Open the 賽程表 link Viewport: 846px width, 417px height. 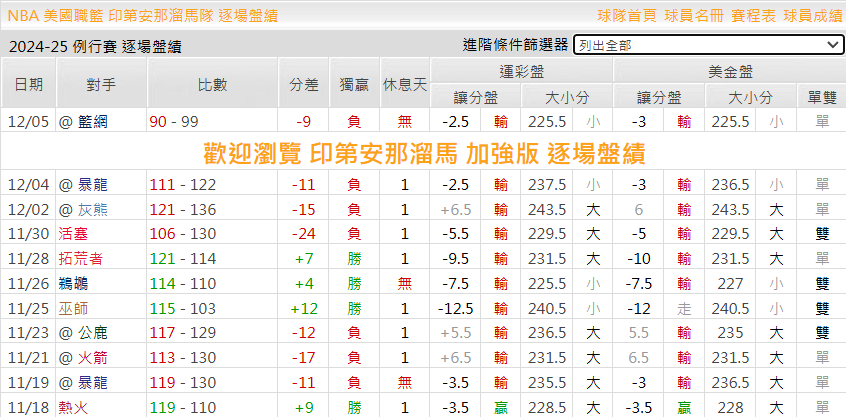[x=753, y=16]
